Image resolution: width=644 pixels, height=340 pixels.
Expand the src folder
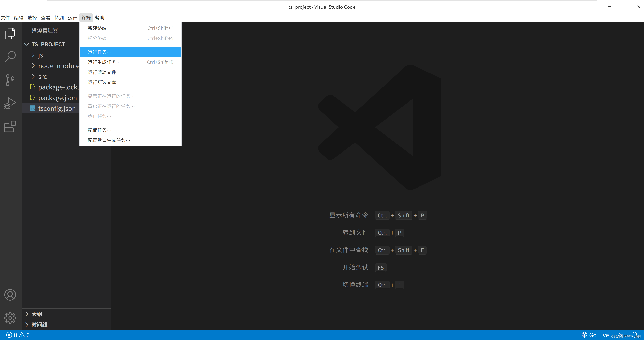point(51,76)
